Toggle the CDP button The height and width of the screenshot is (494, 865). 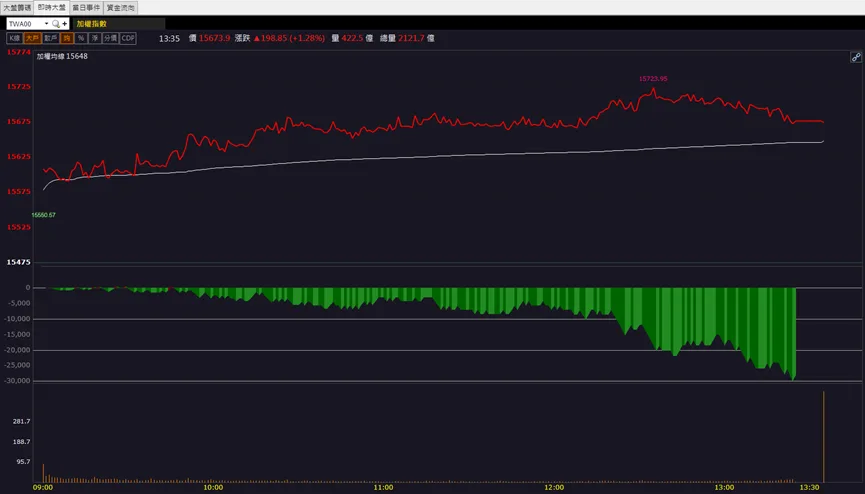pyautogui.click(x=128, y=38)
